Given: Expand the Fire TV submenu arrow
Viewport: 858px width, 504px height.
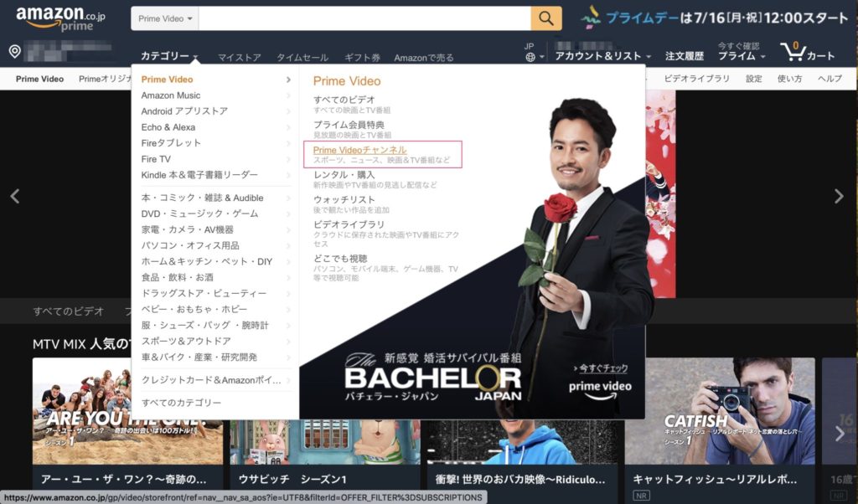Looking at the screenshot, I should [288, 159].
